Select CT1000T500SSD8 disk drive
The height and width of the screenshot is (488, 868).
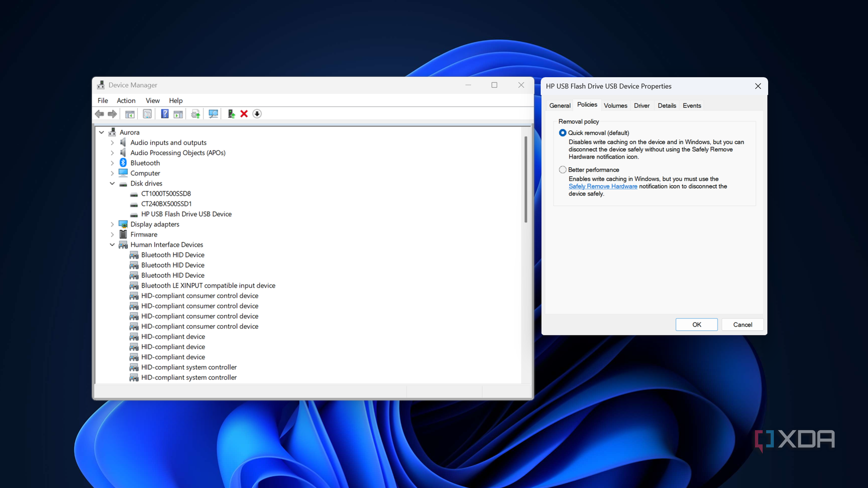click(166, 194)
